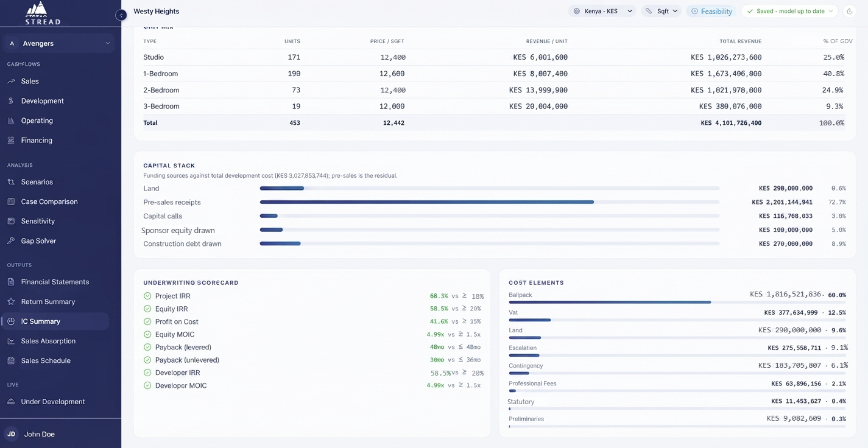Image resolution: width=868 pixels, height=448 pixels.
Task: Go to the Sales cashflow page
Action: [30, 82]
